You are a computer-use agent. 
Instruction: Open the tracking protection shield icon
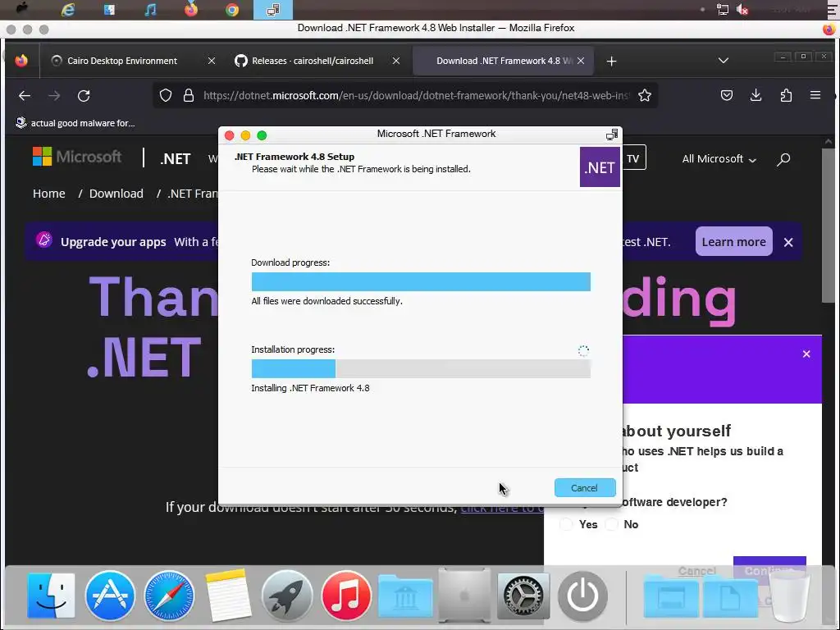(166, 96)
